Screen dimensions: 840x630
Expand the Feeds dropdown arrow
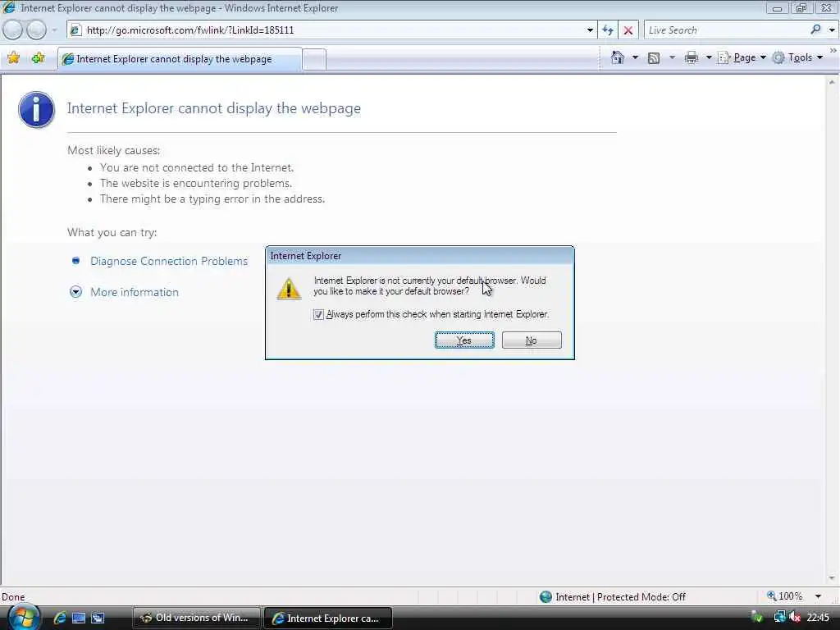click(672, 57)
